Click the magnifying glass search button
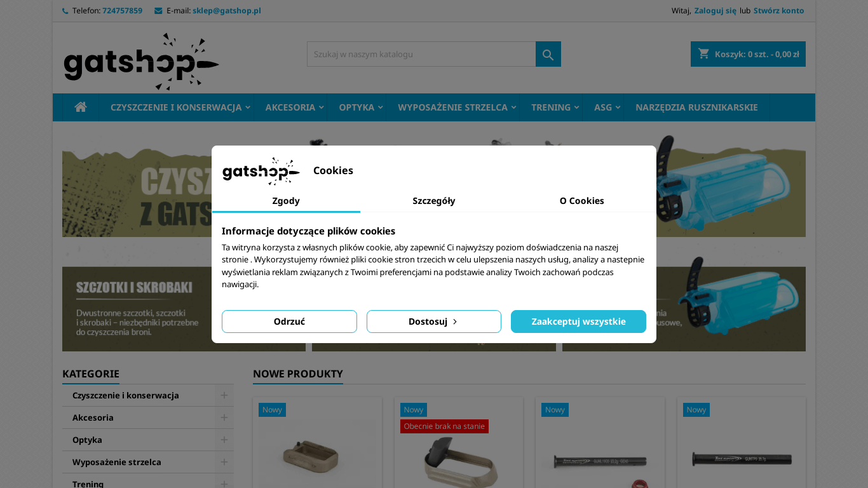 click(x=548, y=55)
